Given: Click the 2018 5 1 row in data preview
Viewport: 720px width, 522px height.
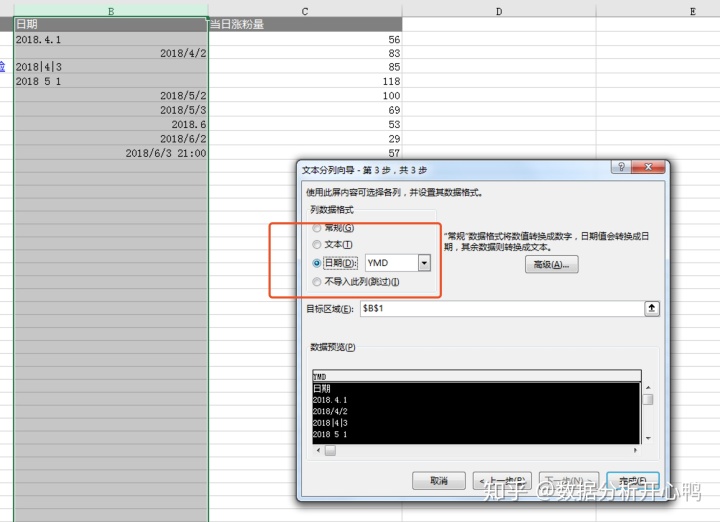Looking at the screenshot, I should 476,434.
